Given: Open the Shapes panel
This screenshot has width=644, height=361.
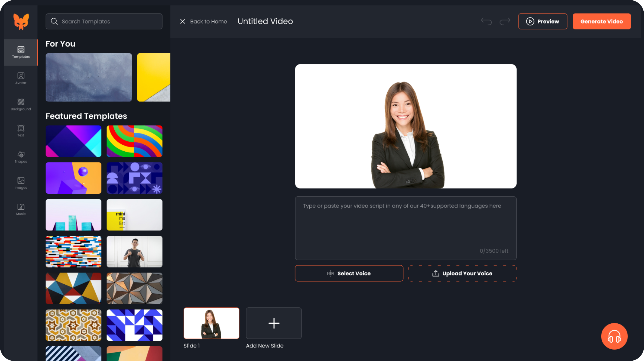Looking at the screenshot, I should pos(20,157).
